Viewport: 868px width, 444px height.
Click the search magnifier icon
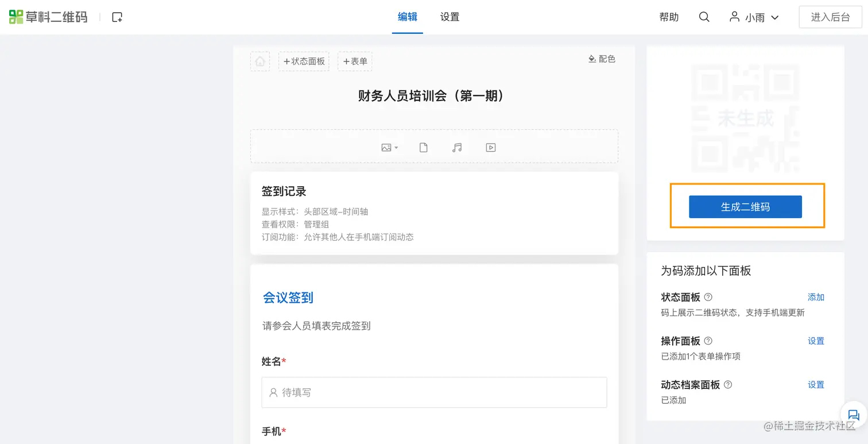[x=704, y=17]
